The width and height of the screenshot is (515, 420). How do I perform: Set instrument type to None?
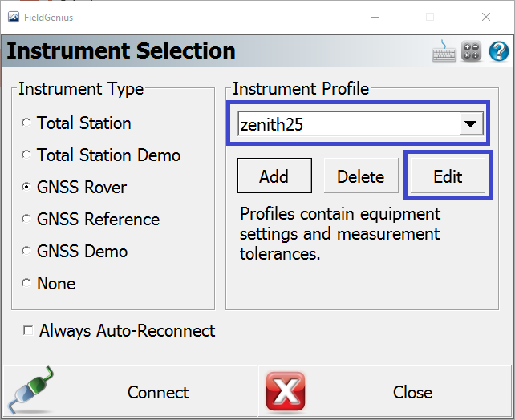pyautogui.click(x=27, y=284)
